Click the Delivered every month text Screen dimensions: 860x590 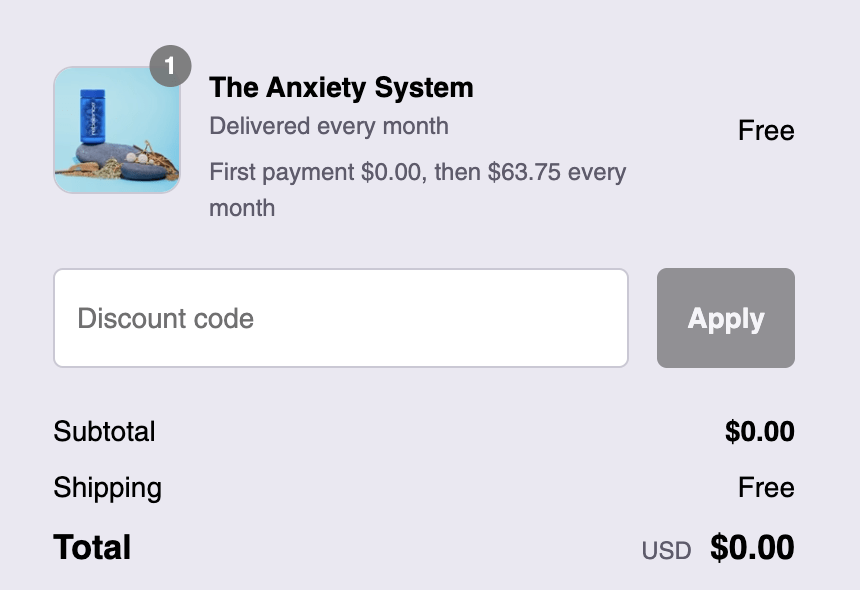coord(328,126)
